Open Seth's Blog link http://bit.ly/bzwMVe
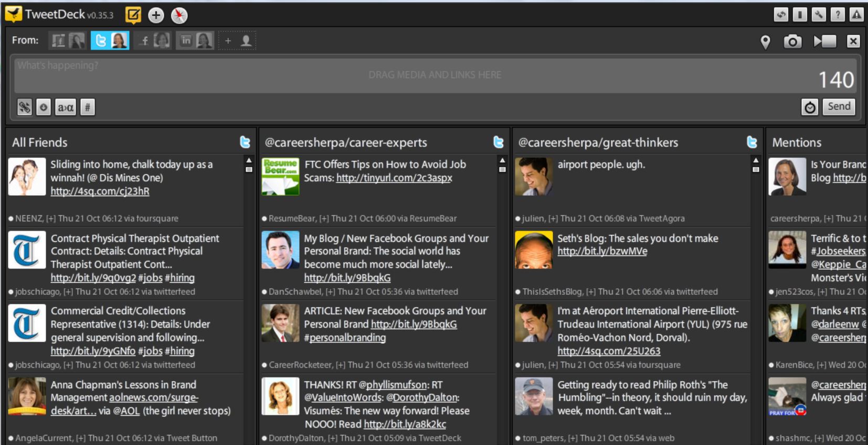868x445 pixels. pyautogui.click(x=602, y=251)
